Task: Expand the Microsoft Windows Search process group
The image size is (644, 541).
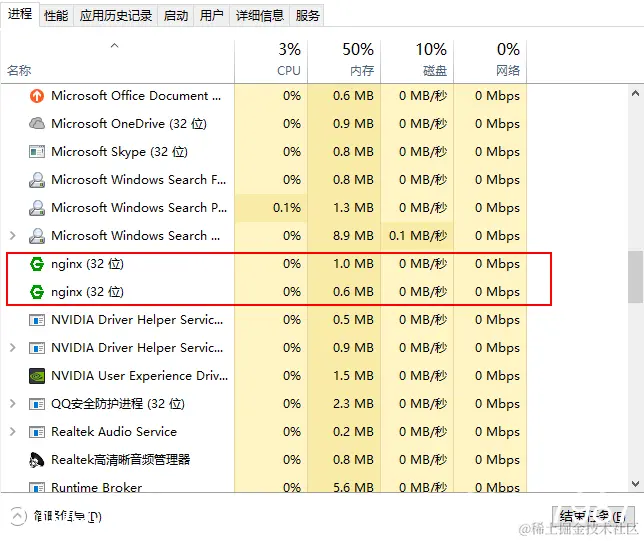Action: click(x=13, y=236)
